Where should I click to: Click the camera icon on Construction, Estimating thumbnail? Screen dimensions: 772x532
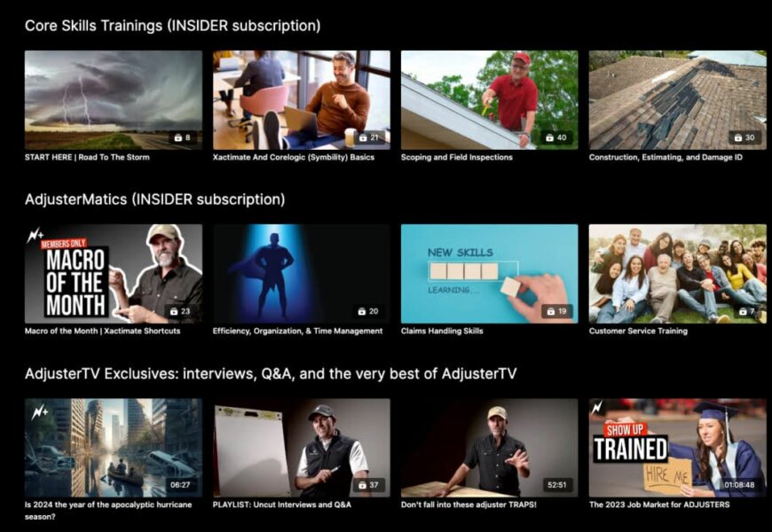737,137
